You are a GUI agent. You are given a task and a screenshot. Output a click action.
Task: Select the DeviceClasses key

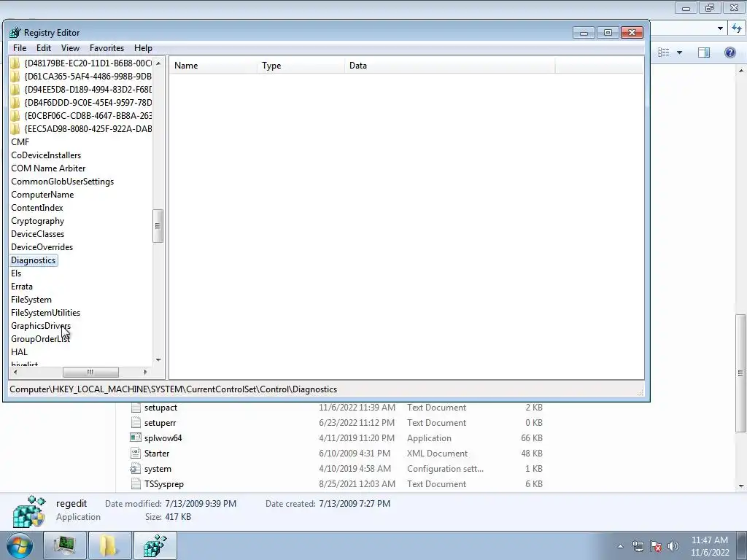[38, 234]
